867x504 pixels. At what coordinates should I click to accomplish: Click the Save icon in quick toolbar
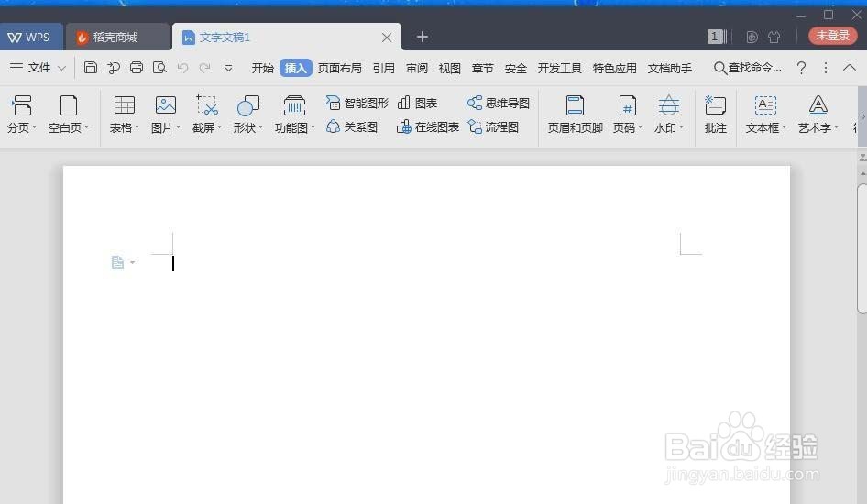click(91, 68)
